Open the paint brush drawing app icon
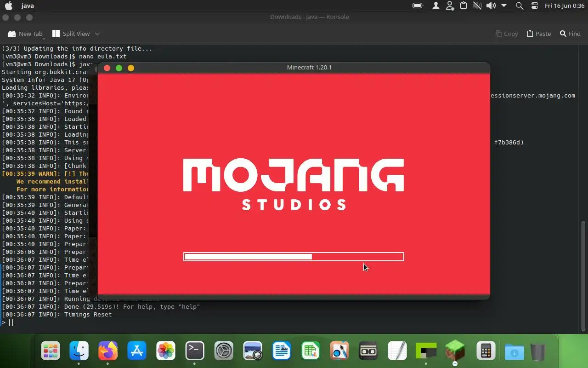The width and height of the screenshot is (588, 368). coord(339,351)
